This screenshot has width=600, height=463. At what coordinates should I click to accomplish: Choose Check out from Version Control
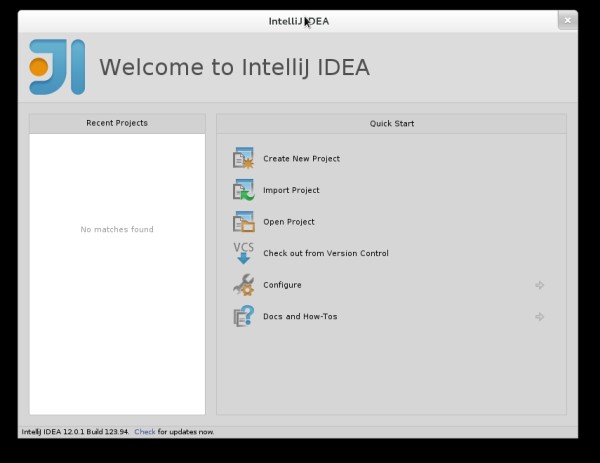(325, 254)
